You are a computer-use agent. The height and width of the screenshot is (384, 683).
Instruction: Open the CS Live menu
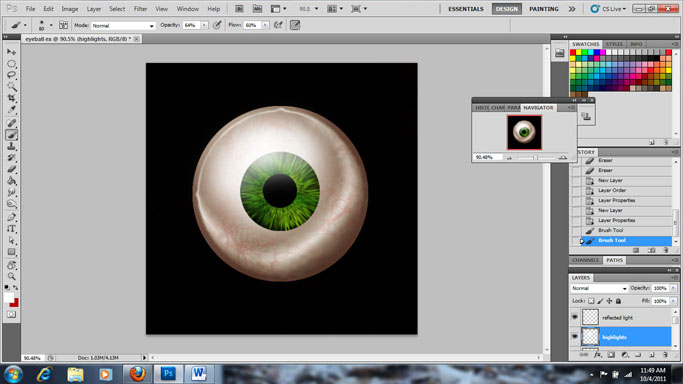[609, 9]
